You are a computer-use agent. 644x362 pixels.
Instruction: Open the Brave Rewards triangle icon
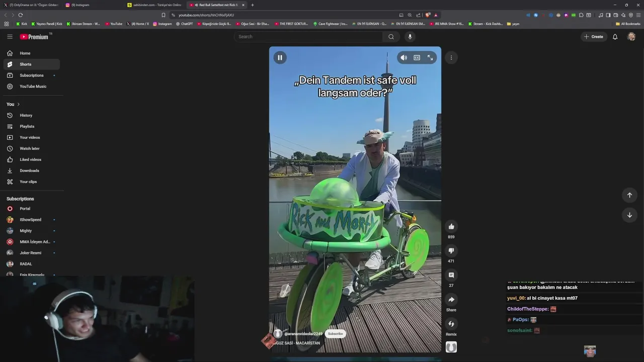point(436,15)
